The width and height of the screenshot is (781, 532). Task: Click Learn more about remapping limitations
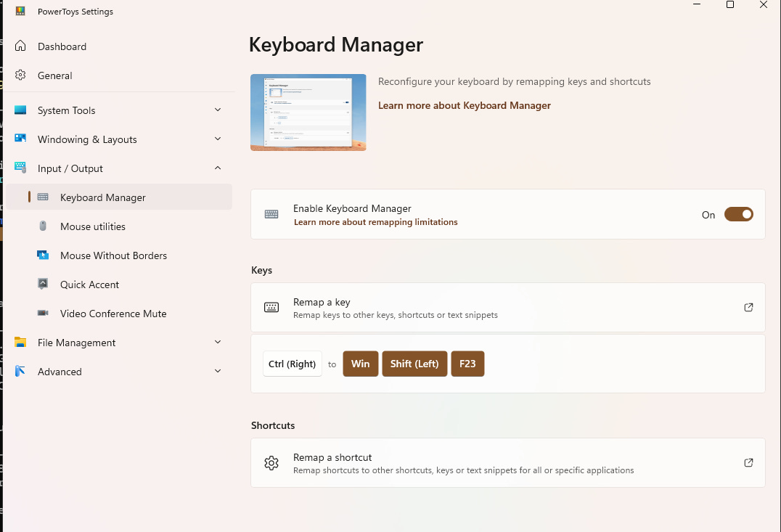tap(375, 221)
